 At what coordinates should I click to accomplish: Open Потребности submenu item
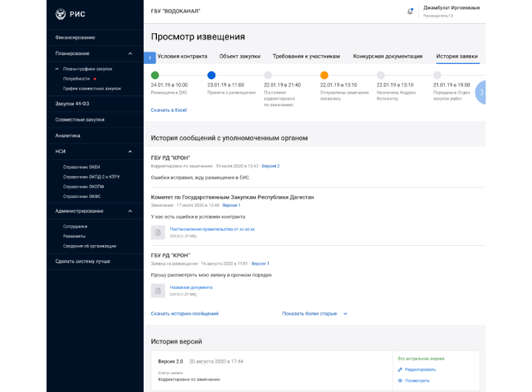pyautogui.click(x=76, y=78)
